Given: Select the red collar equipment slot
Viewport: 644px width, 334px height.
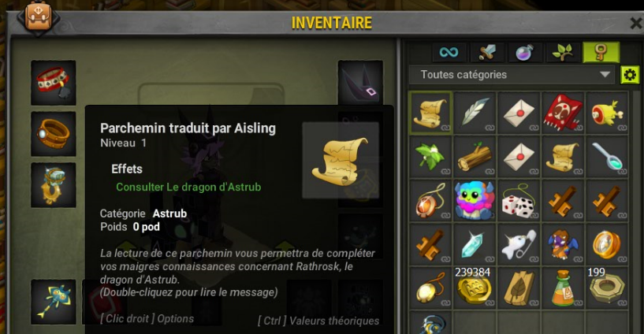Looking at the screenshot, I should pyautogui.click(x=54, y=83).
